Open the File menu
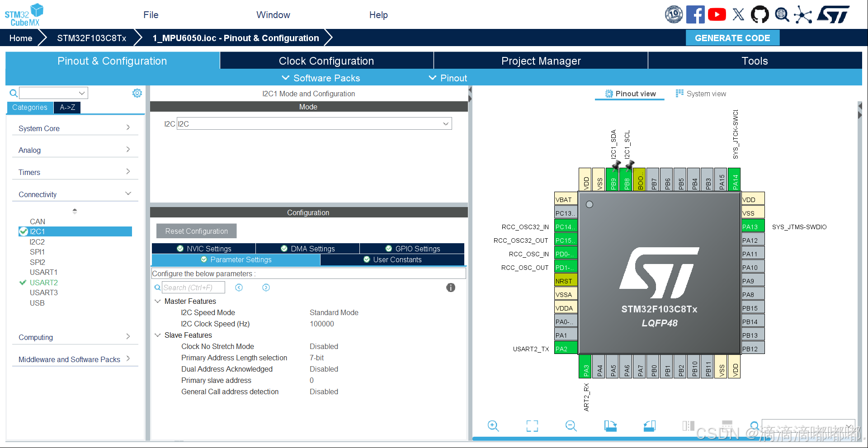 click(151, 15)
